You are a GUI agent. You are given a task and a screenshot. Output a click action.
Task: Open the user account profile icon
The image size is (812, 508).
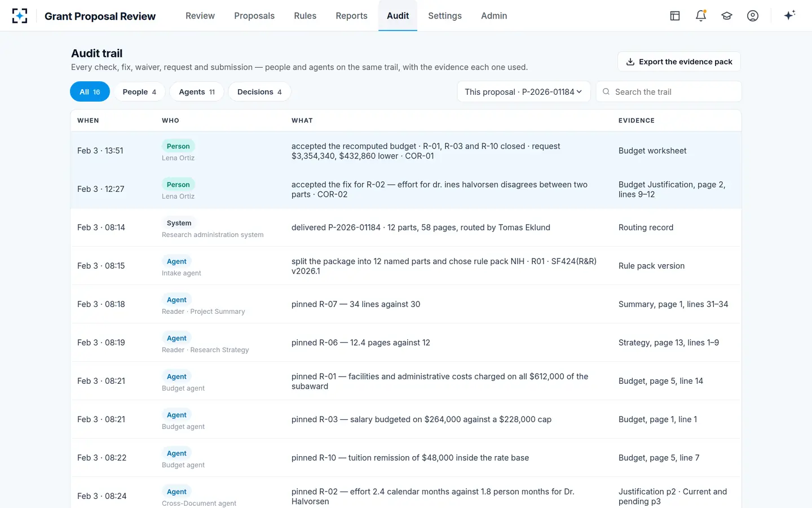click(753, 16)
